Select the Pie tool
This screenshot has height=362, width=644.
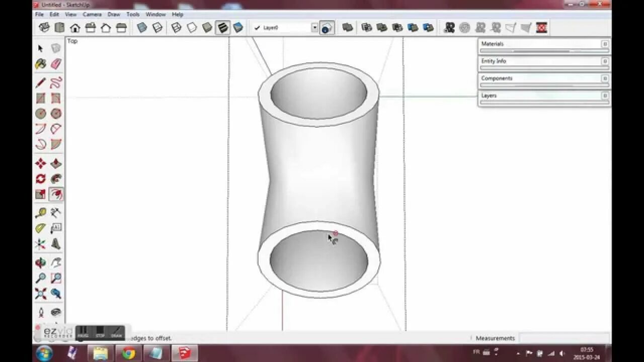(56, 144)
